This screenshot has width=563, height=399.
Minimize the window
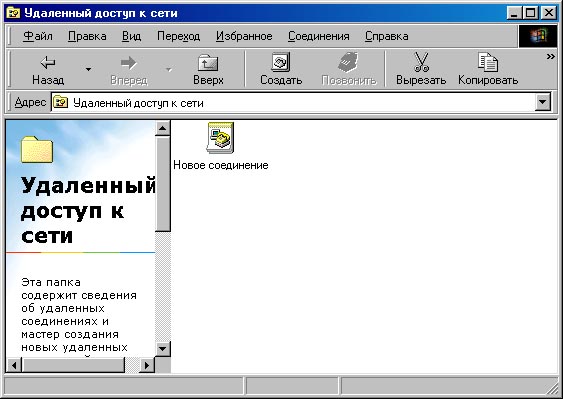pyautogui.click(x=514, y=13)
